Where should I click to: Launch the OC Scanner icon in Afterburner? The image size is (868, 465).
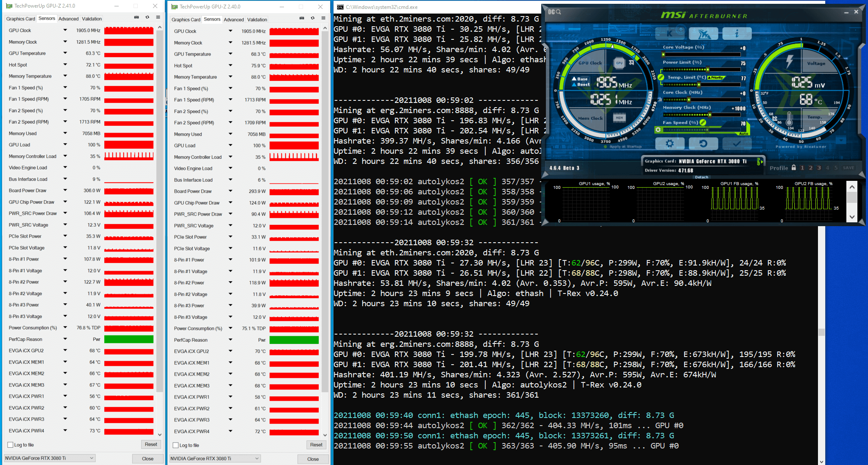click(x=554, y=12)
